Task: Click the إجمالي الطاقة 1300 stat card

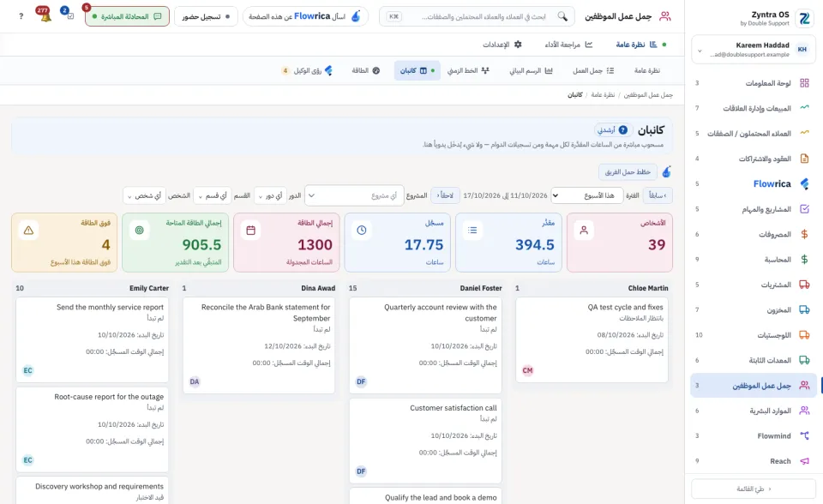Action: 286,243
